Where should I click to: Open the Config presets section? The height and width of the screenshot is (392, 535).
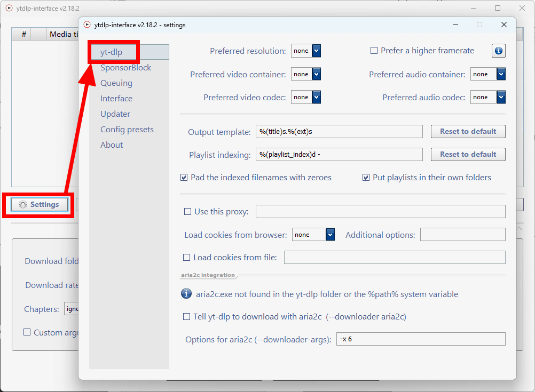[127, 130]
